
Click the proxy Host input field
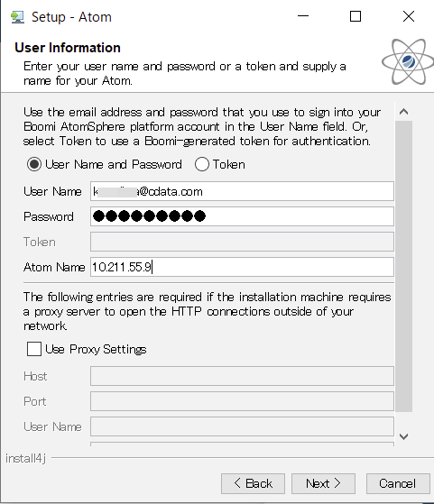[242, 376]
